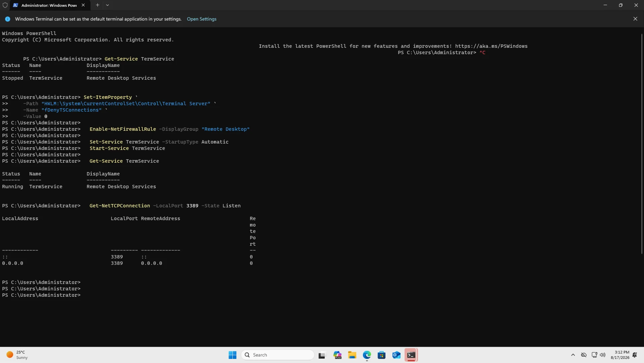Click the 0.0.0.0 LocalAddress value
Image resolution: width=644 pixels, height=363 pixels.
point(12,263)
